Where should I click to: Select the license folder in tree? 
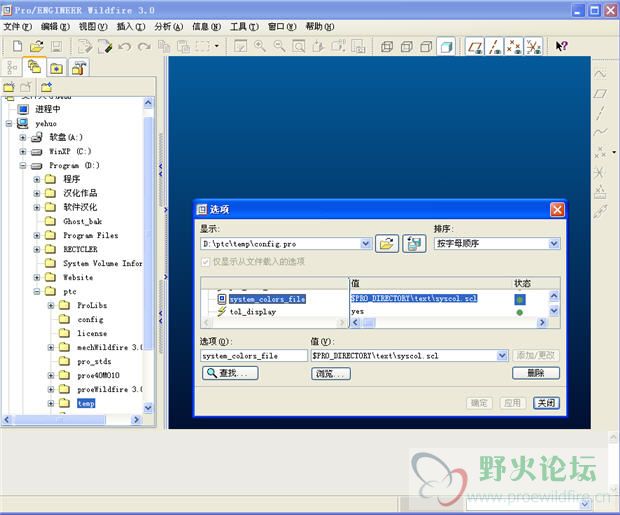pyautogui.click(x=92, y=333)
